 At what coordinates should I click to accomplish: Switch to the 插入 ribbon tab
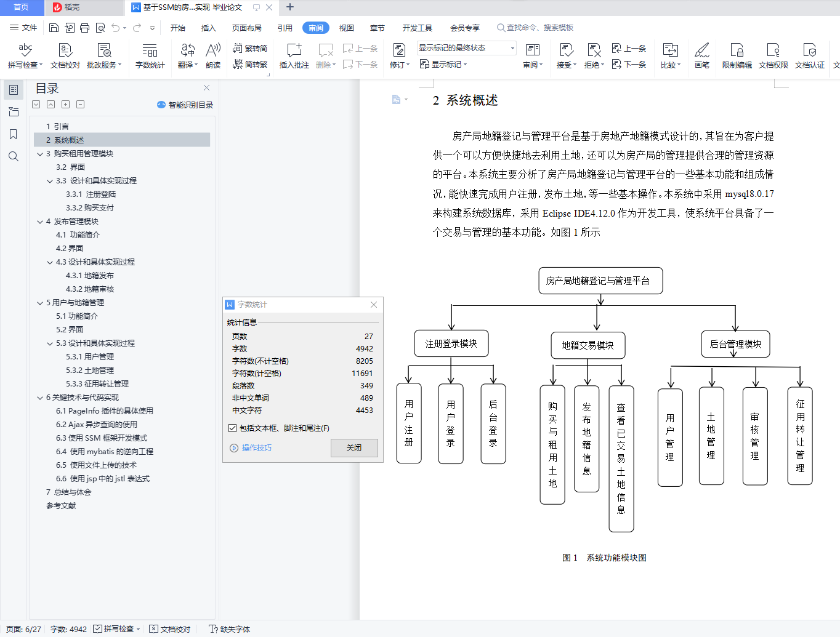(209, 28)
